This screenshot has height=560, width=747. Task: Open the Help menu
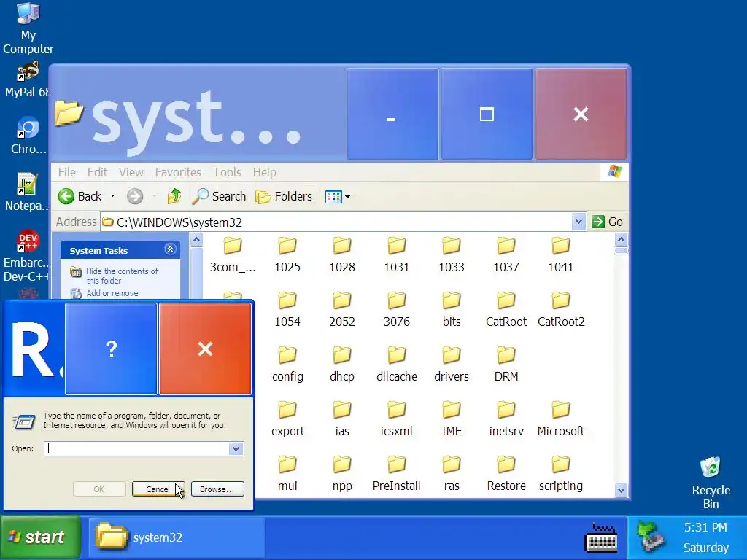pos(264,172)
